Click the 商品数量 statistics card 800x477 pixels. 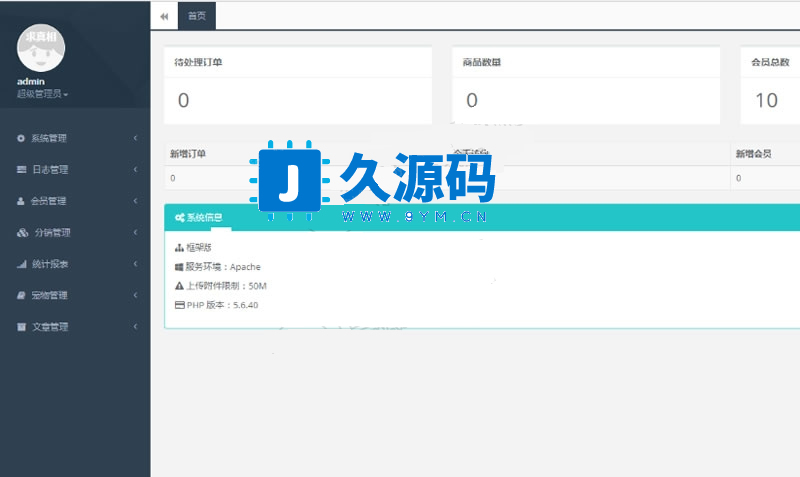[x=585, y=85]
